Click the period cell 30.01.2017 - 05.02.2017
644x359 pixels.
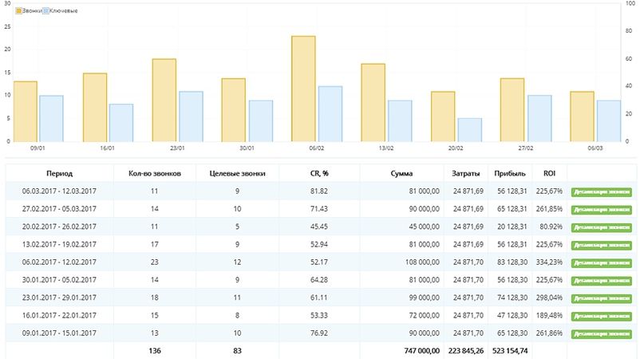click(x=59, y=280)
